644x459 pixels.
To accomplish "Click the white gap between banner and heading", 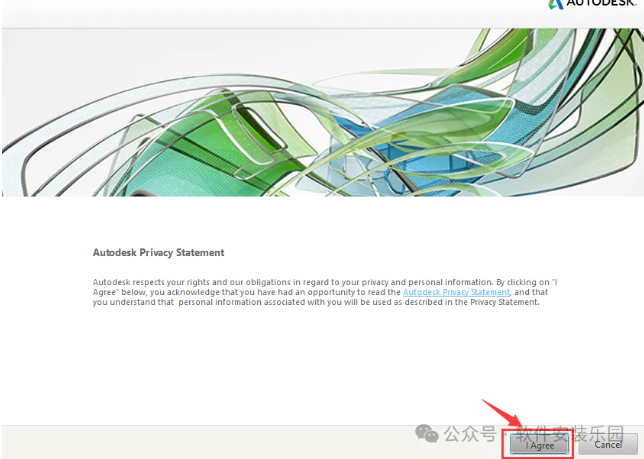I will [320, 220].
